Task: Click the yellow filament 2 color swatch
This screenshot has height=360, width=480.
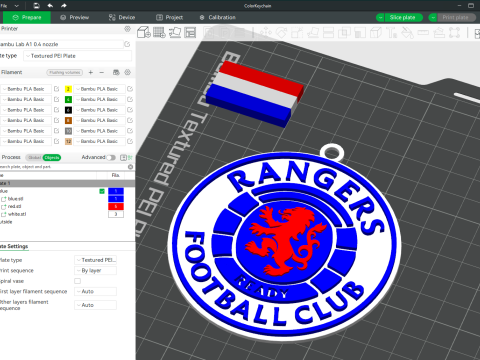Action: point(68,89)
